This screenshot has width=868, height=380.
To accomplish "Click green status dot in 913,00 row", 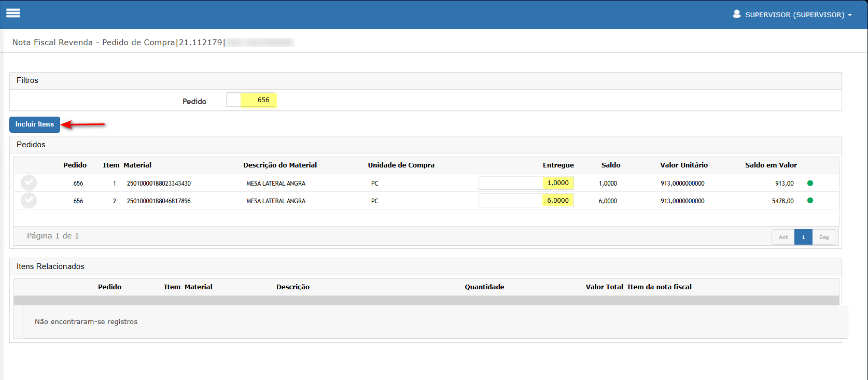I will point(810,183).
